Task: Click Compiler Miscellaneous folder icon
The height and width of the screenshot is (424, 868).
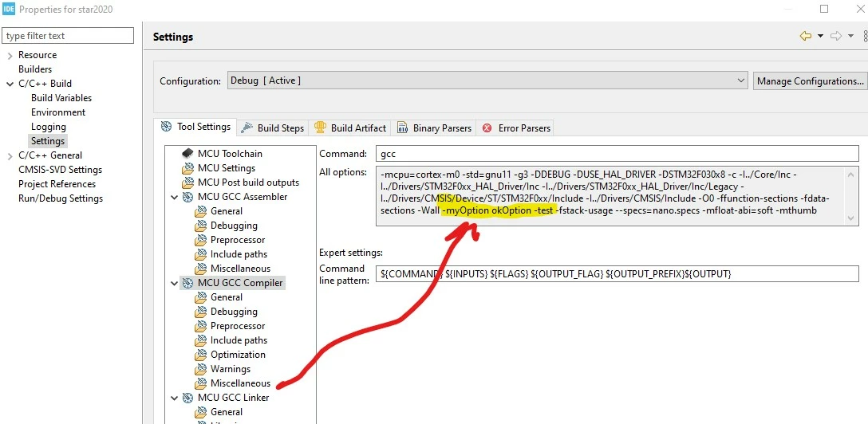Action: coord(201,383)
